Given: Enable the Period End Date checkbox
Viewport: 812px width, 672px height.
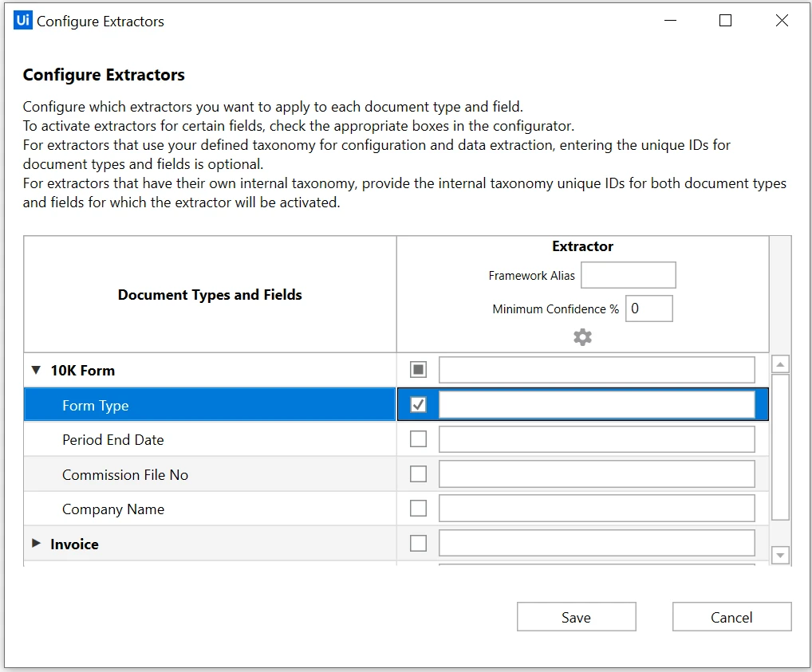Looking at the screenshot, I should 418,439.
